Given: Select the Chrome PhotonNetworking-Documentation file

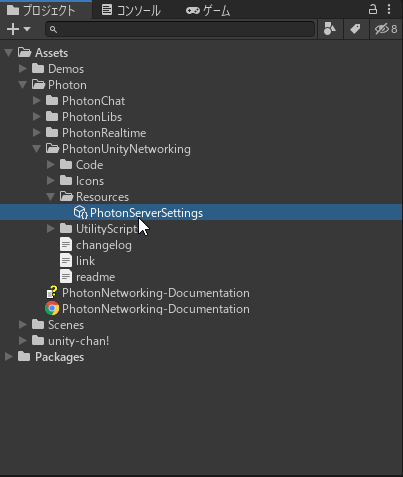Looking at the screenshot, I should 147,309.
